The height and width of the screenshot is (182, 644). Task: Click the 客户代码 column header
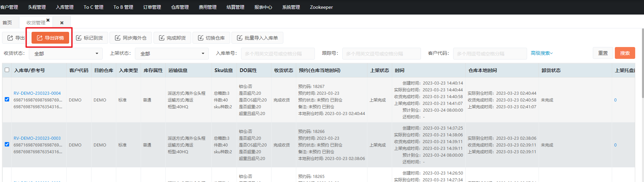79,70
